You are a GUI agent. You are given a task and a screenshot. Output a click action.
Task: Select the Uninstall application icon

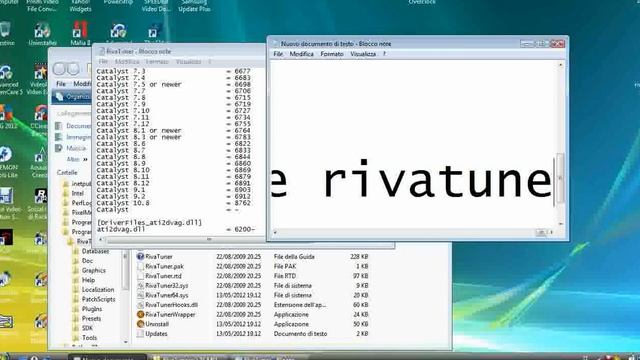140,324
